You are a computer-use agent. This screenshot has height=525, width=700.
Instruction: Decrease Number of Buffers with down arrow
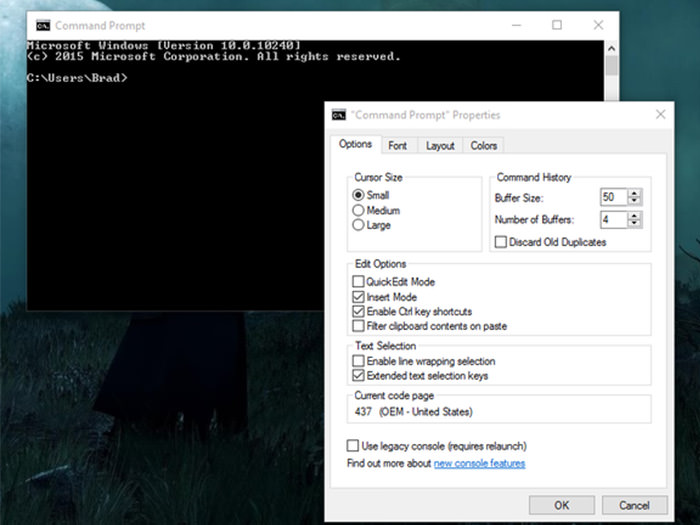coord(635,224)
